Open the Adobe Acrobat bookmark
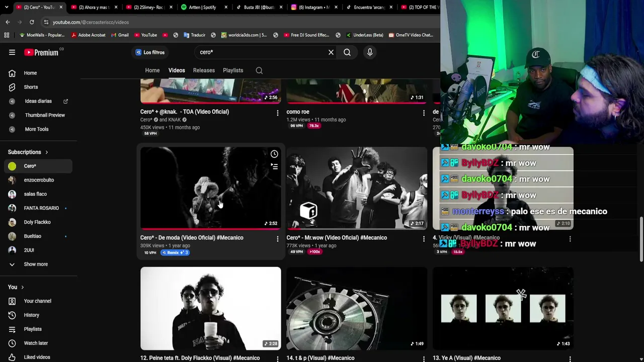Viewport: 644px width, 362px height. point(88,35)
